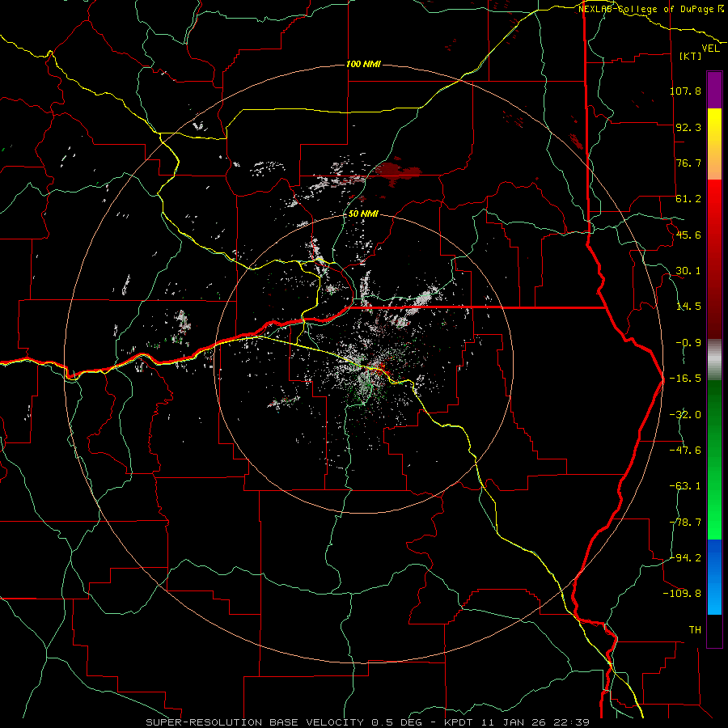Select the -47.6 legend value
Image resolution: width=728 pixels, height=728 pixels.
coord(685,451)
